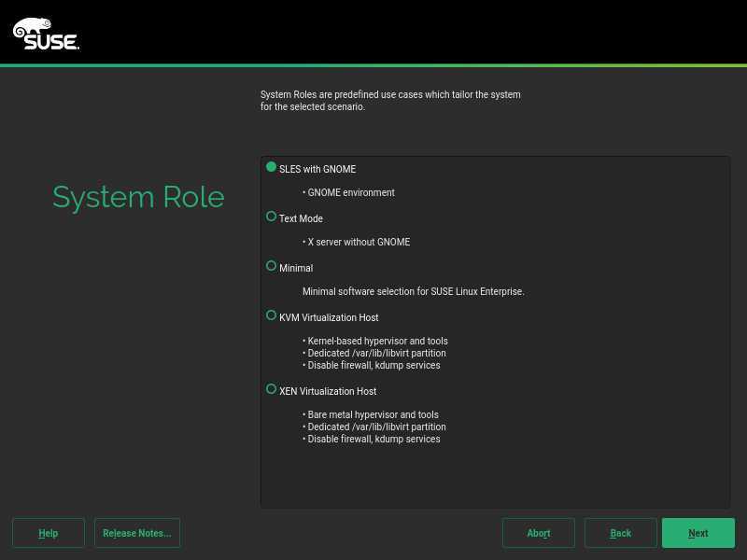Go Back to the previous step
This screenshot has height=560, width=747.
pyautogui.click(x=620, y=533)
